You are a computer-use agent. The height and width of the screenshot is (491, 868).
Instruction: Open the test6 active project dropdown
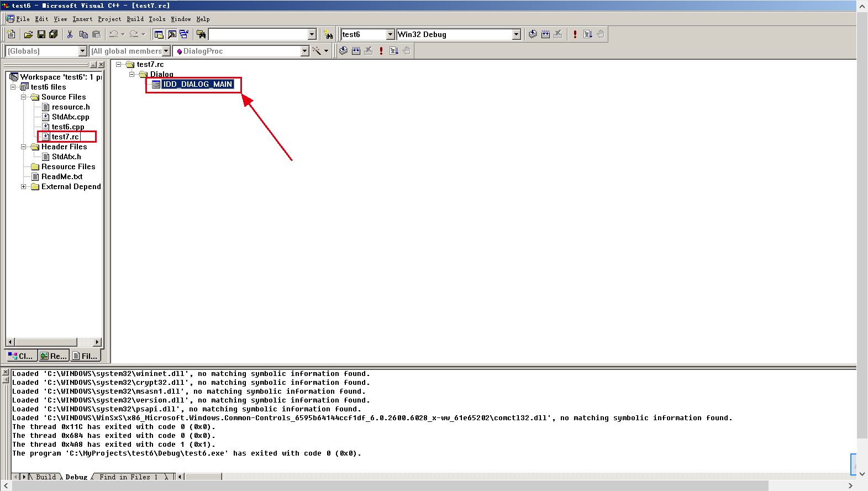[x=390, y=34]
